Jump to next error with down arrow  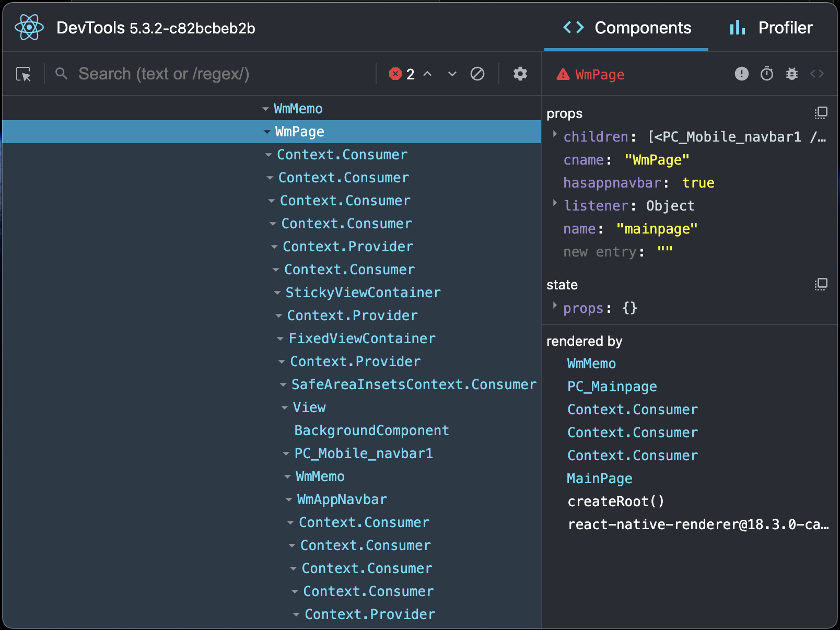pyautogui.click(x=452, y=74)
